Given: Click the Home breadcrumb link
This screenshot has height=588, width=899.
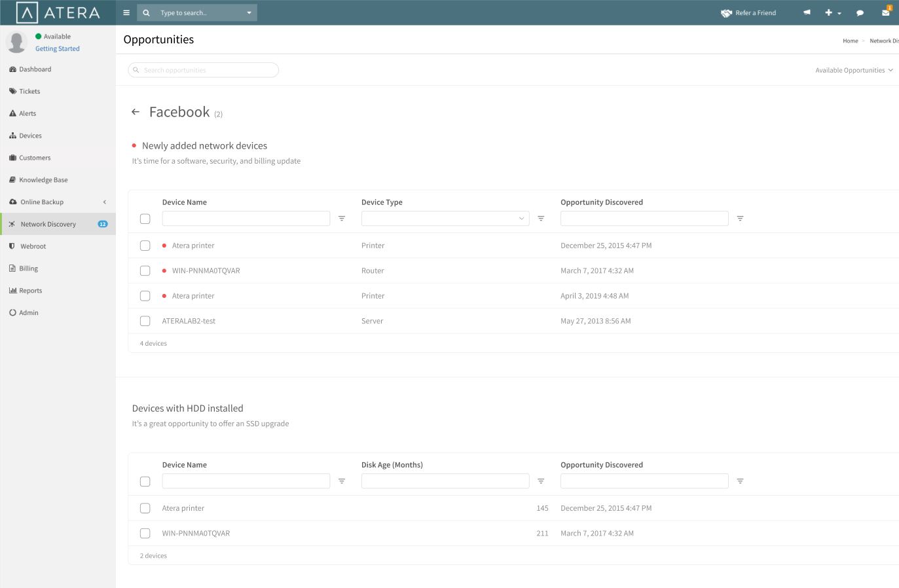Looking at the screenshot, I should click(850, 41).
